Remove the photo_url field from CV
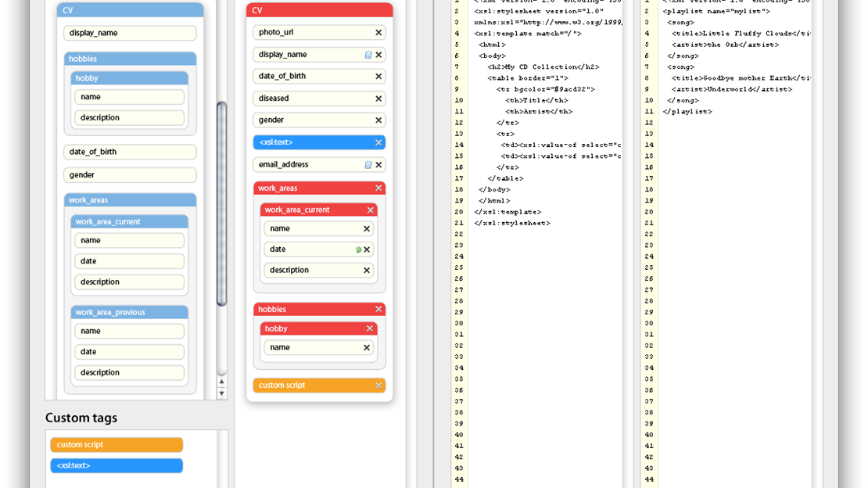This screenshot has width=868, height=488. pyautogui.click(x=378, y=33)
